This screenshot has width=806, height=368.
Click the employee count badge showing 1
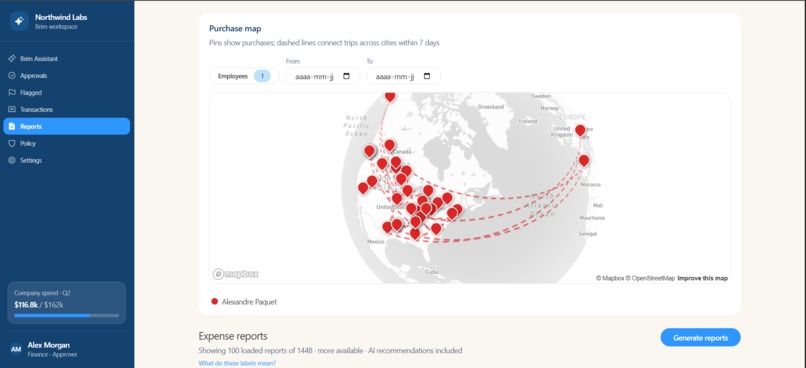[x=262, y=76]
